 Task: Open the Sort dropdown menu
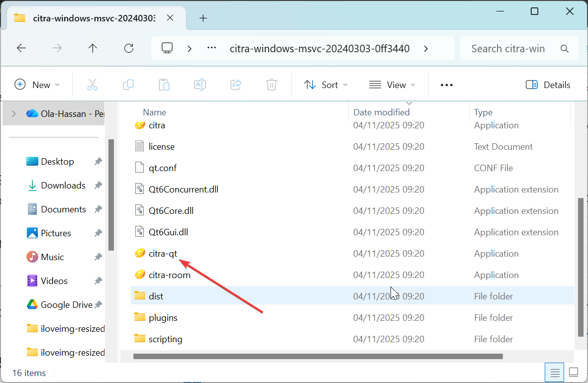pos(325,85)
